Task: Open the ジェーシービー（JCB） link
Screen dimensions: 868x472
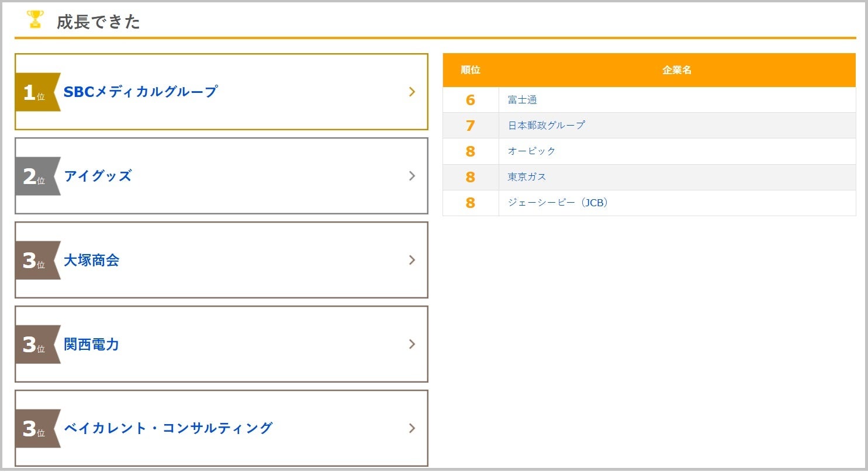Action: 558,203
